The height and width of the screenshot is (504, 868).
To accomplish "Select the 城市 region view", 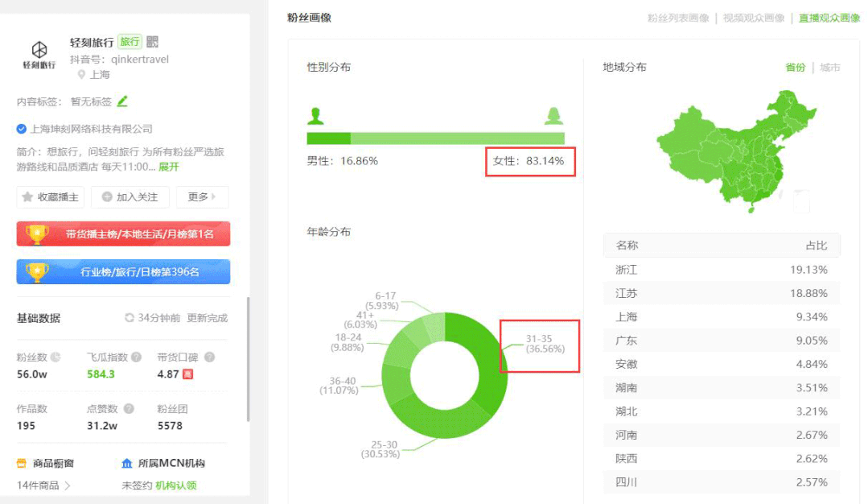I will 830,67.
